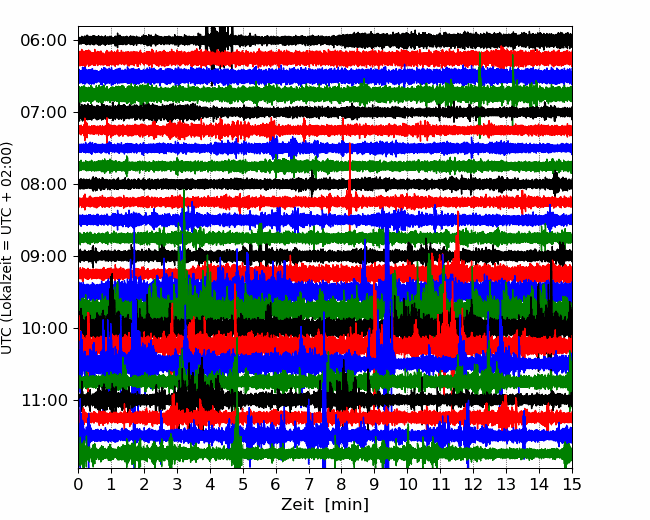The image size is (650, 520).
Task: Click the black burst on the 06:00 trace
Action: pos(219,39)
